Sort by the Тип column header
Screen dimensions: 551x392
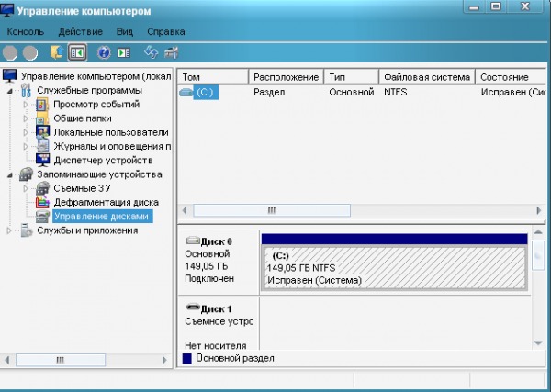pos(351,77)
